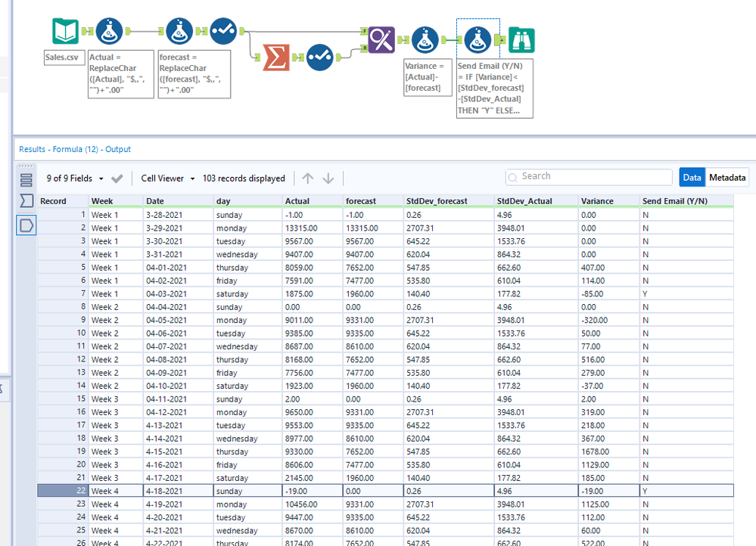Click Actual cell 9650.00
The width and height of the screenshot is (756, 546).
coord(313,412)
